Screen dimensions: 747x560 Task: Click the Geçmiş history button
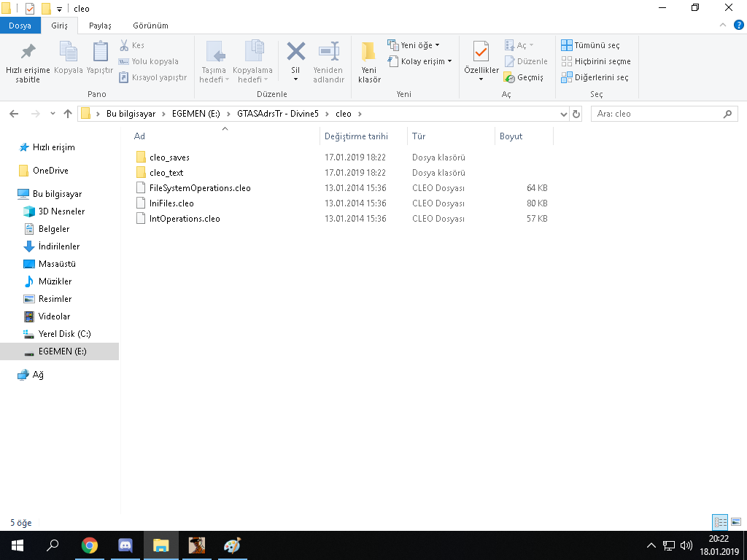tap(524, 77)
